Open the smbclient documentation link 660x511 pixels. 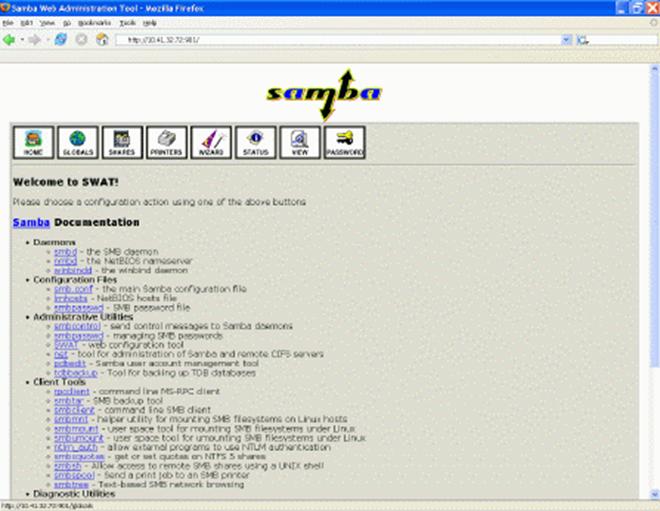tap(75, 410)
